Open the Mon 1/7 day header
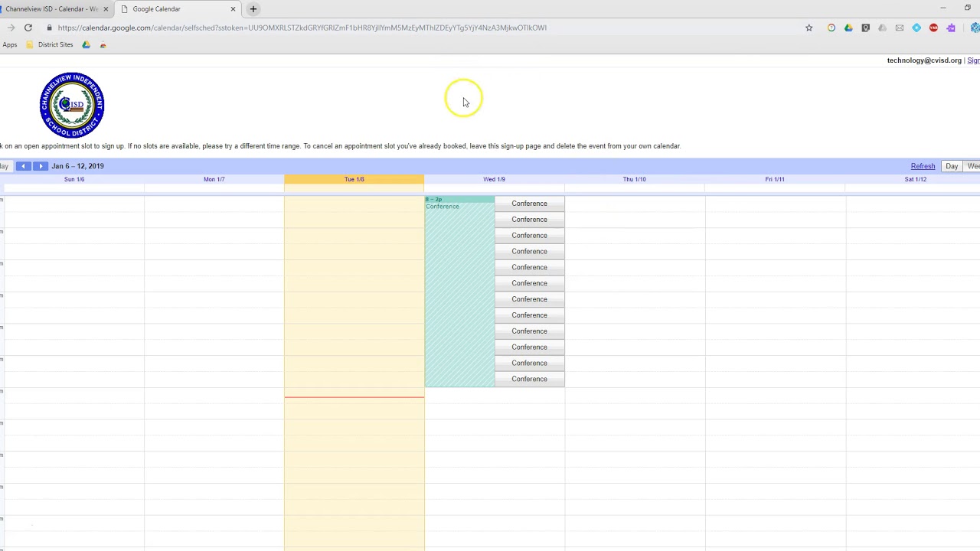 214,179
